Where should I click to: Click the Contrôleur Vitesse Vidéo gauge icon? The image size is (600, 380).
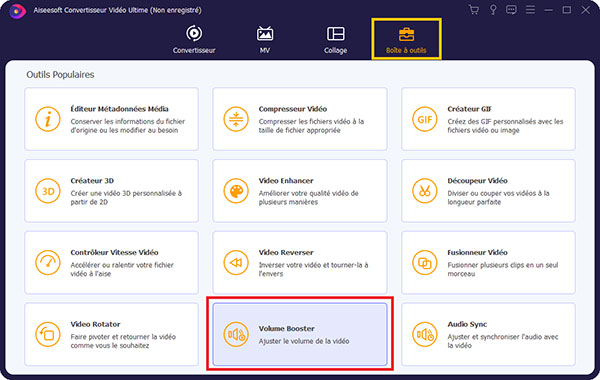pos(48,263)
